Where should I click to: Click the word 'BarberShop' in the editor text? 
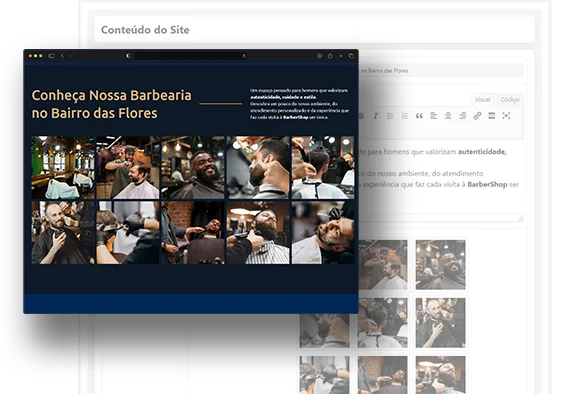click(487, 184)
